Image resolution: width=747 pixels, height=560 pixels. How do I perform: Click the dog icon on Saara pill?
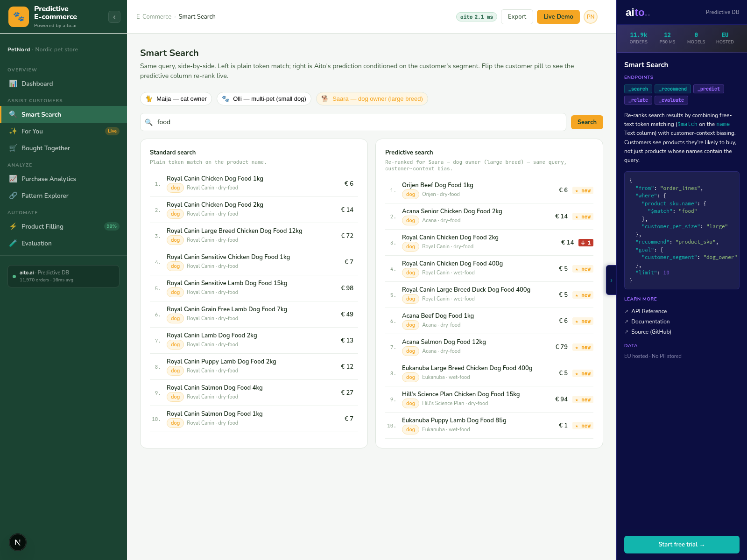pyautogui.click(x=325, y=99)
